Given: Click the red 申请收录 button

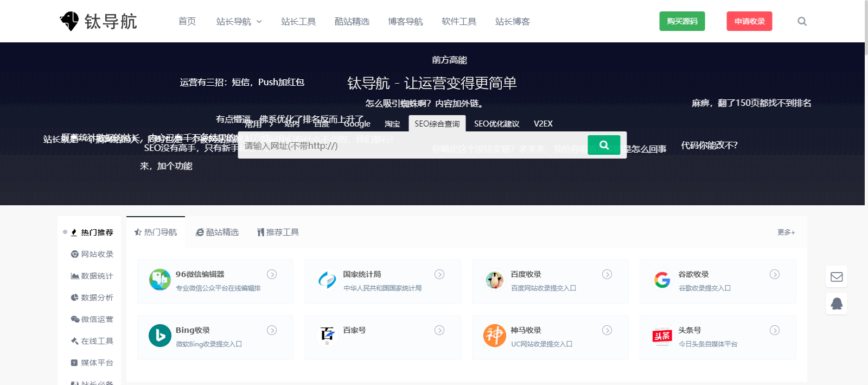Looking at the screenshot, I should (x=749, y=21).
